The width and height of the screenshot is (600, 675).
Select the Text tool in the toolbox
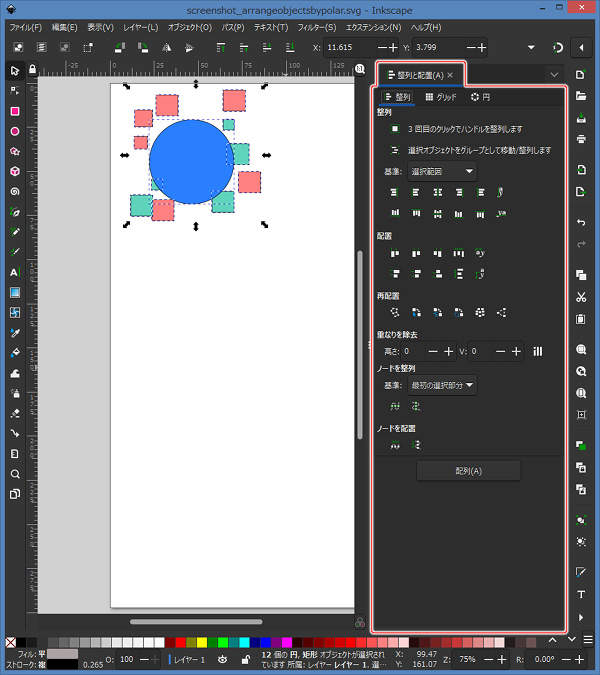click(x=15, y=272)
